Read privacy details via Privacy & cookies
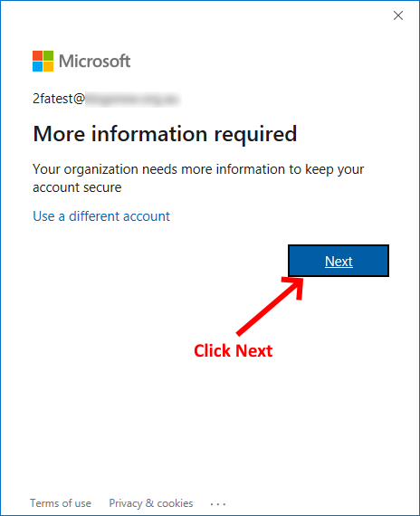This screenshot has width=420, height=516. coord(151,503)
